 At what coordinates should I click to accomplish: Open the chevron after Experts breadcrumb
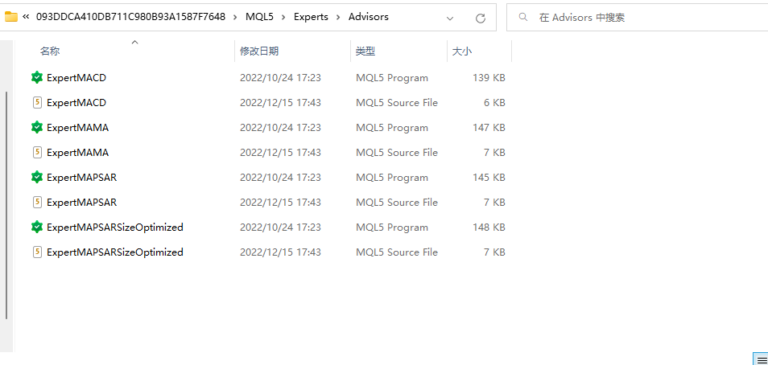pos(338,17)
